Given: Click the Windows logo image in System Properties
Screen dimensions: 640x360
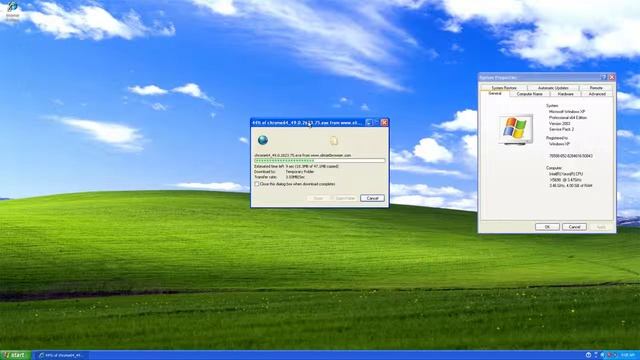Looking at the screenshot, I should 515,129.
